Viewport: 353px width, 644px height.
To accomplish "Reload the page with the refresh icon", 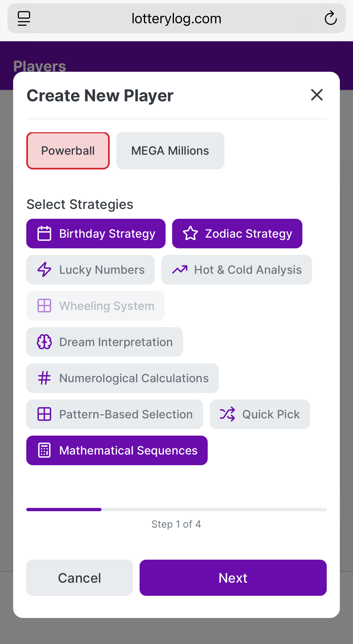I will pyautogui.click(x=331, y=18).
